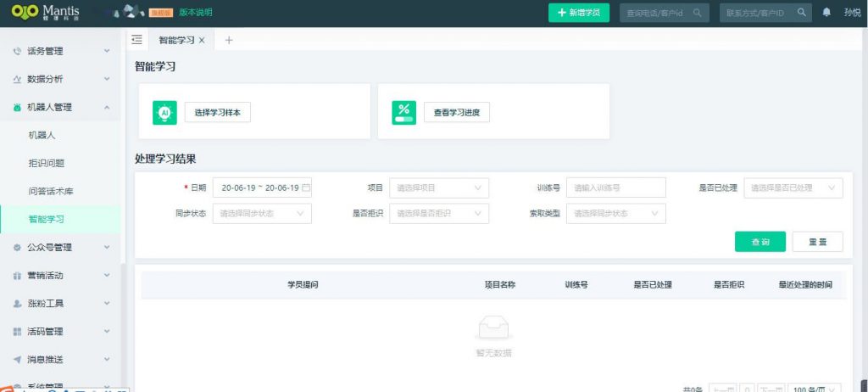Image resolution: width=868 pixels, height=392 pixels.
Task: Click the 重置 button
Action: [818, 242]
